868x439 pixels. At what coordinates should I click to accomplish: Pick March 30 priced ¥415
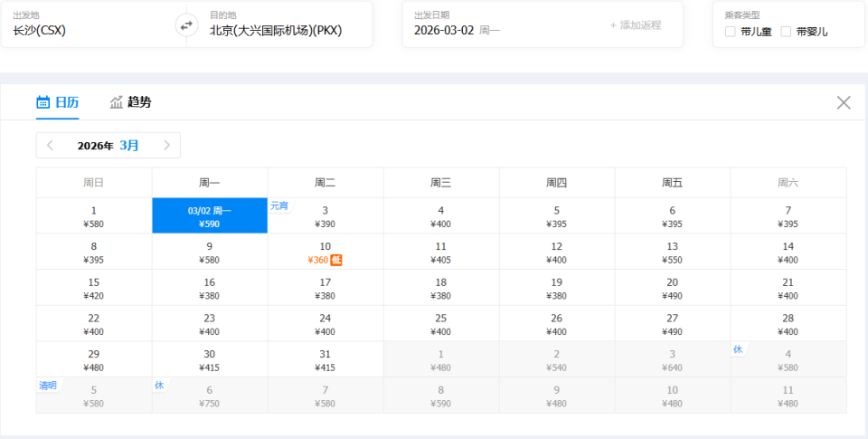[x=210, y=359]
